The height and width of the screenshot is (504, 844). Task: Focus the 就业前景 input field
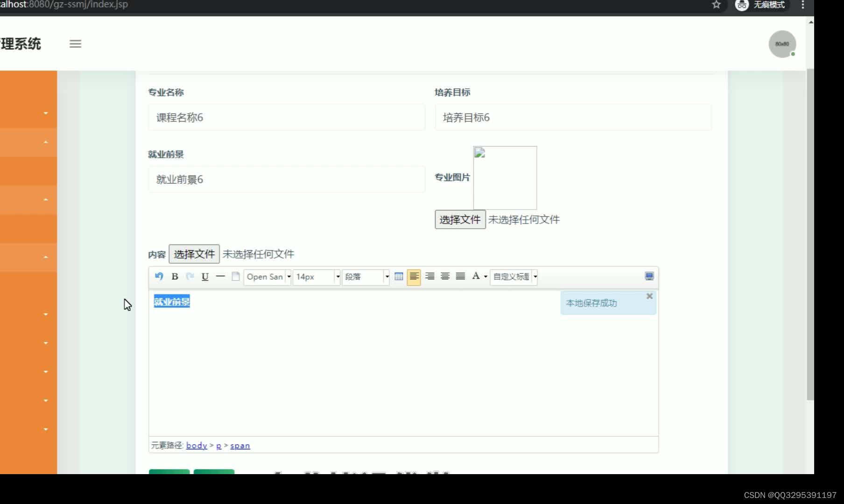point(287,179)
